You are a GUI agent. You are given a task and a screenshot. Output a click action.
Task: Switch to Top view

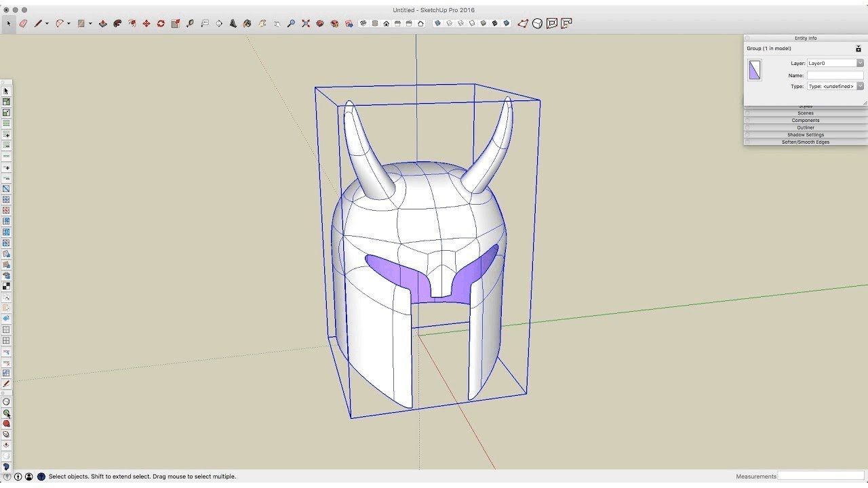point(375,23)
